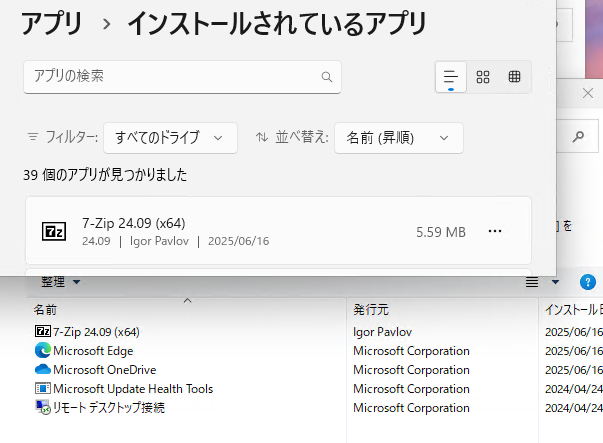This screenshot has height=443, width=603.
Task: Click the リモート デスクトップ接続 icon
Action: point(42,407)
